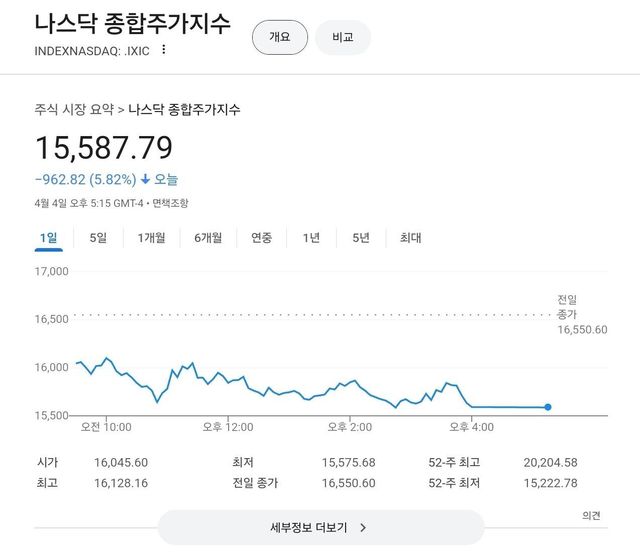The image size is (640, 559).
Task: Switch to the 1일 chart tab
Action: [48, 238]
